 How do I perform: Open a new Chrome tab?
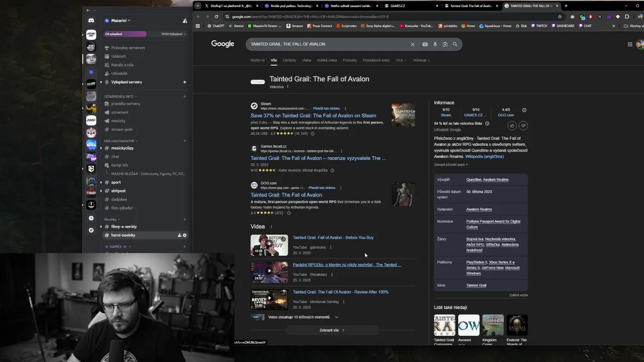566,6
